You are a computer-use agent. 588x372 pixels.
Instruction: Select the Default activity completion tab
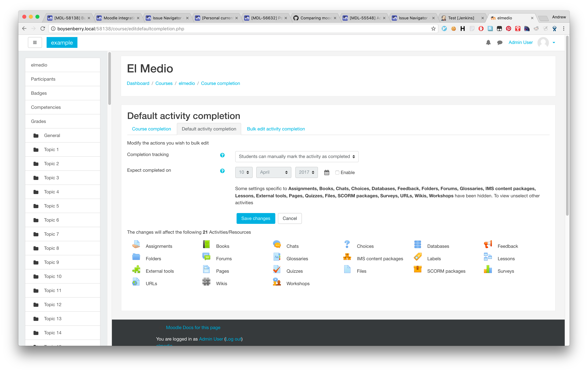(x=209, y=129)
